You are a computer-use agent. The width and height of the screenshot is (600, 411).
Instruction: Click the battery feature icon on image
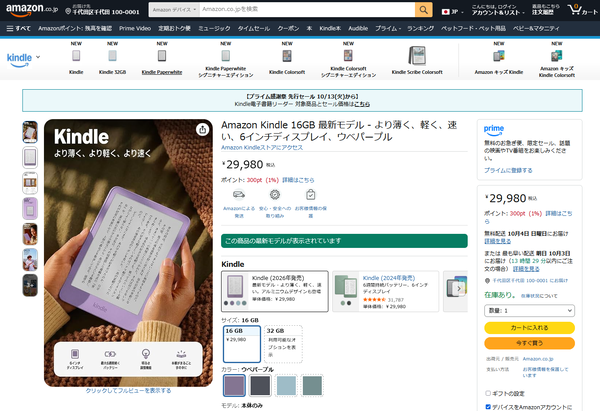[110, 354]
